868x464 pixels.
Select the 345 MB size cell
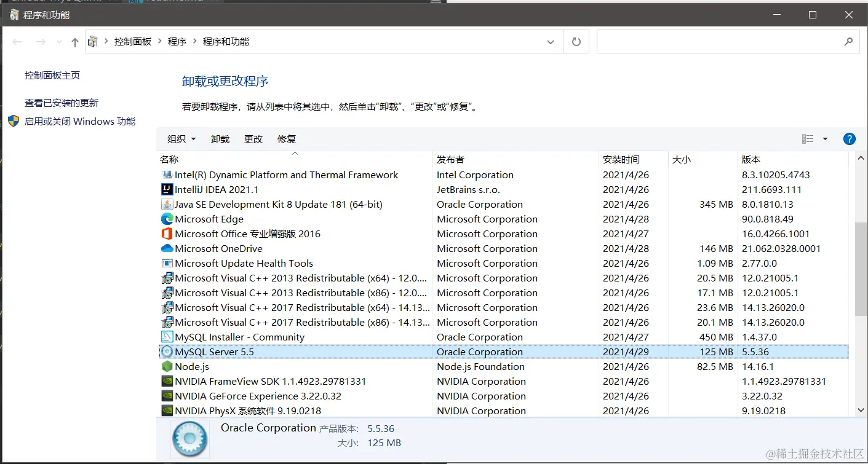(x=716, y=204)
